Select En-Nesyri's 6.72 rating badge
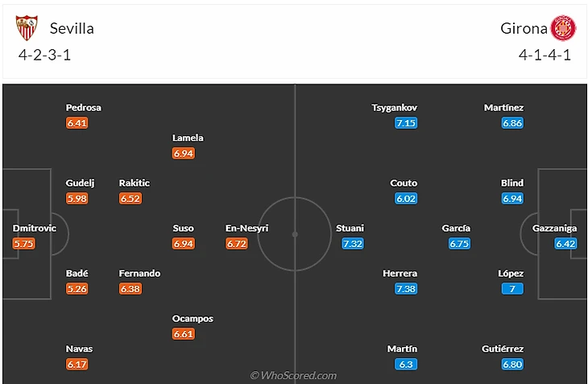This screenshot has width=588, height=384. [x=237, y=244]
